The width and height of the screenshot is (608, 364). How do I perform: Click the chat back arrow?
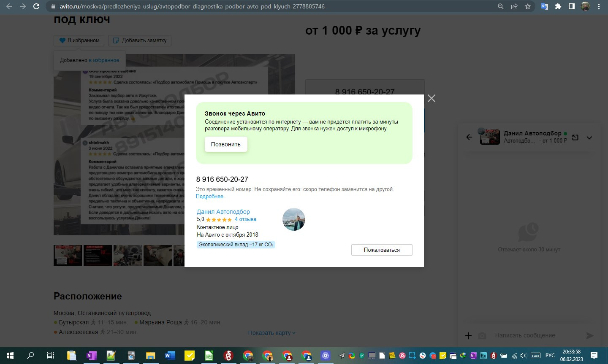click(469, 137)
